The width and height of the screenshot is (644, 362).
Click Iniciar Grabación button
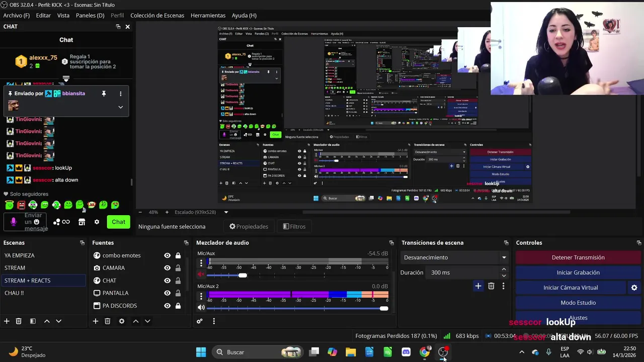point(578,273)
